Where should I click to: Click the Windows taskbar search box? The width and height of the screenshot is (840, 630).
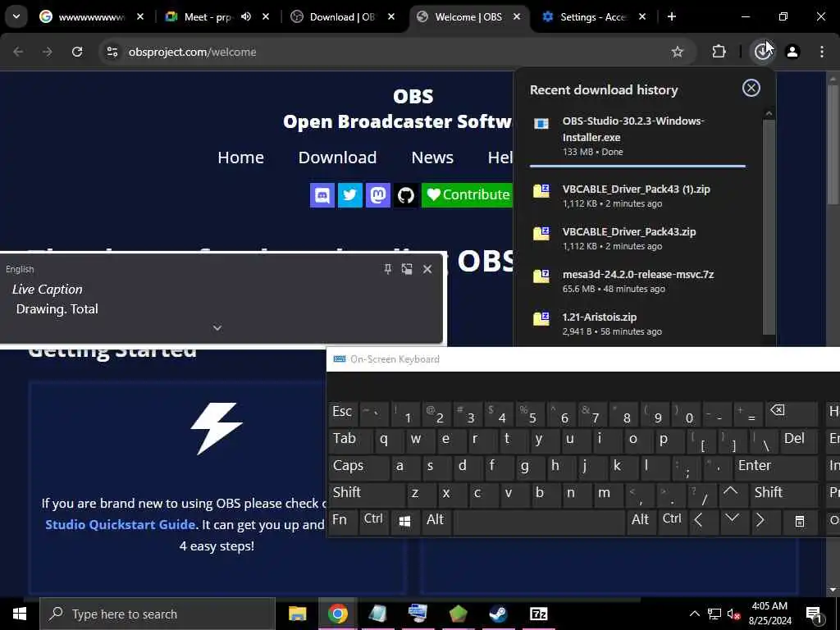tap(157, 614)
